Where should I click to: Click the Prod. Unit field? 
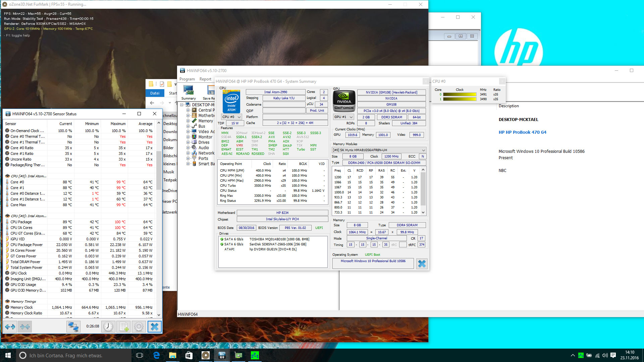click(x=317, y=111)
